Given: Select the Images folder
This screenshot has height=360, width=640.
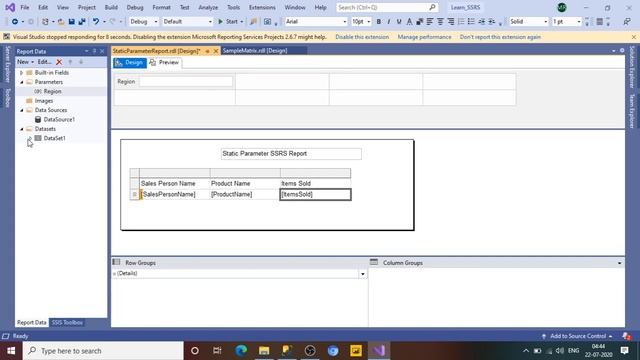Looking at the screenshot, I should tap(44, 101).
